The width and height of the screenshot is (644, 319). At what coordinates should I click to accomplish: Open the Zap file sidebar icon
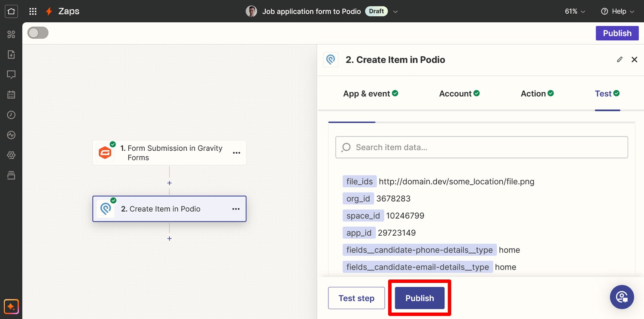pyautogui.click(x=11, y=55)
